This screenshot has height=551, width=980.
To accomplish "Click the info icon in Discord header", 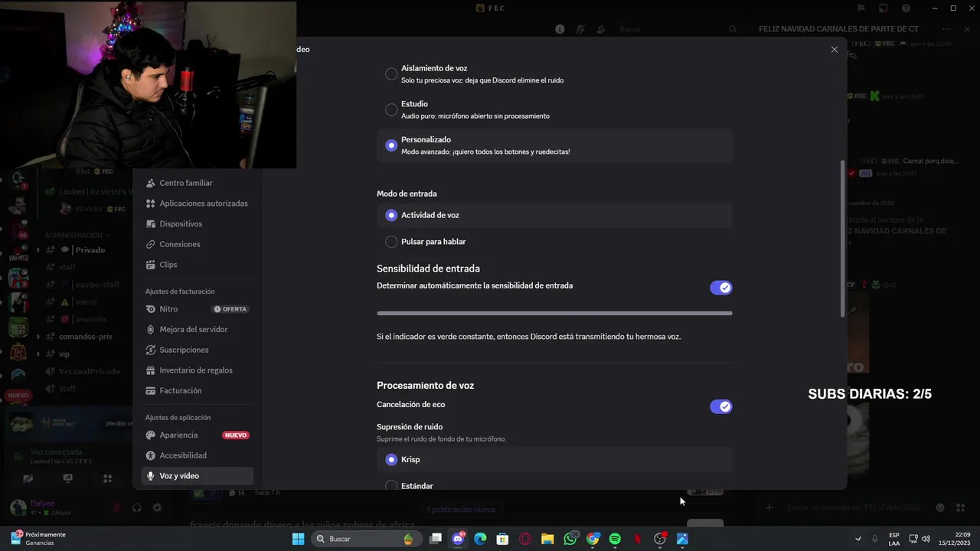I will (560, 29).
